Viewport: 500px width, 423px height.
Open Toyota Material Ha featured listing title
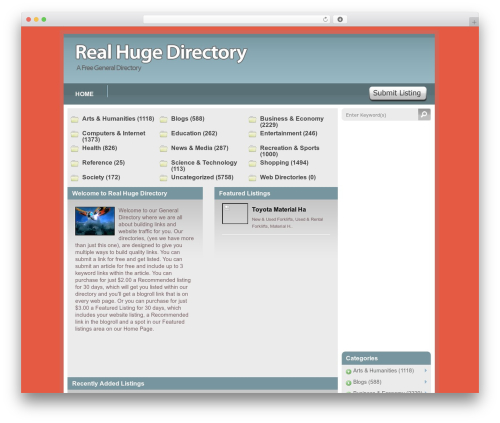click(279, 210)
